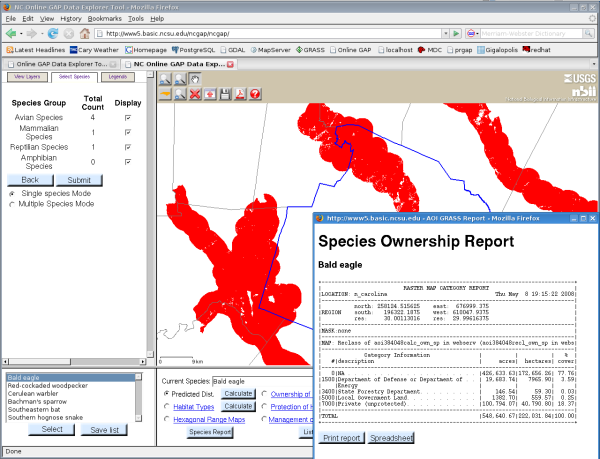
Task: Open the MapServer bookmark
Action: point(271,50)
